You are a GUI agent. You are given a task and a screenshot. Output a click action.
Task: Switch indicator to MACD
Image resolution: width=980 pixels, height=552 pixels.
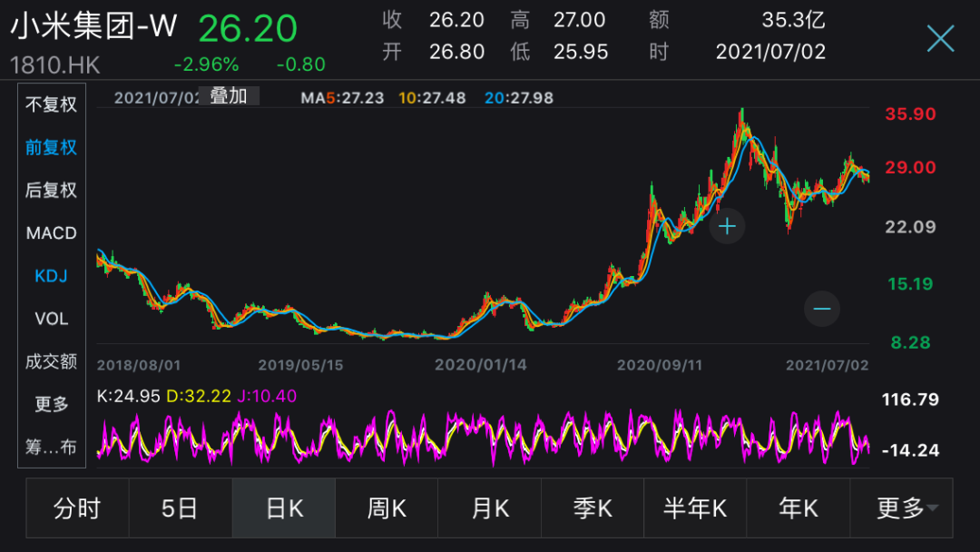51,233
